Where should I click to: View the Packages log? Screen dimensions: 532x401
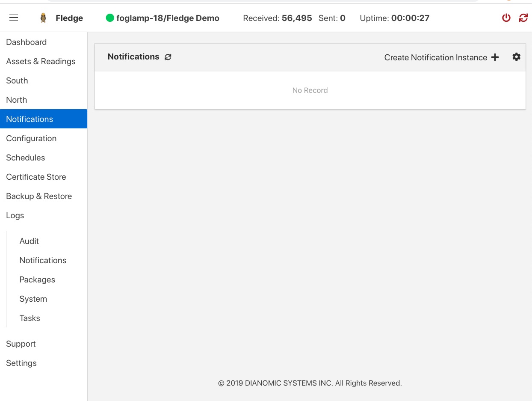[x=37, y=279]
